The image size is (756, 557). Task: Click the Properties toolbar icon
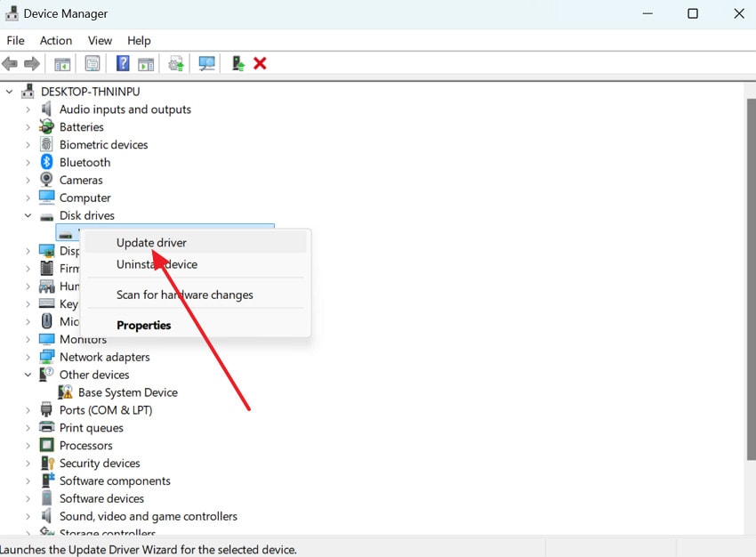(92, 63)
